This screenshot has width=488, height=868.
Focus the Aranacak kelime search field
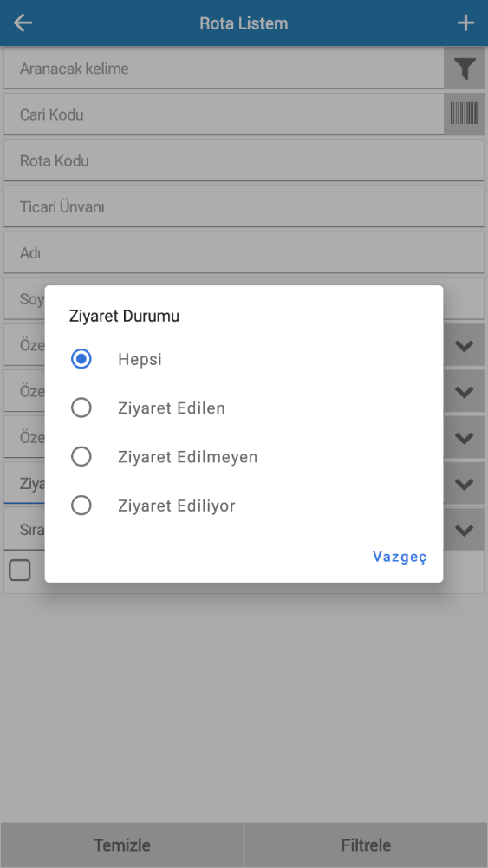224,69
